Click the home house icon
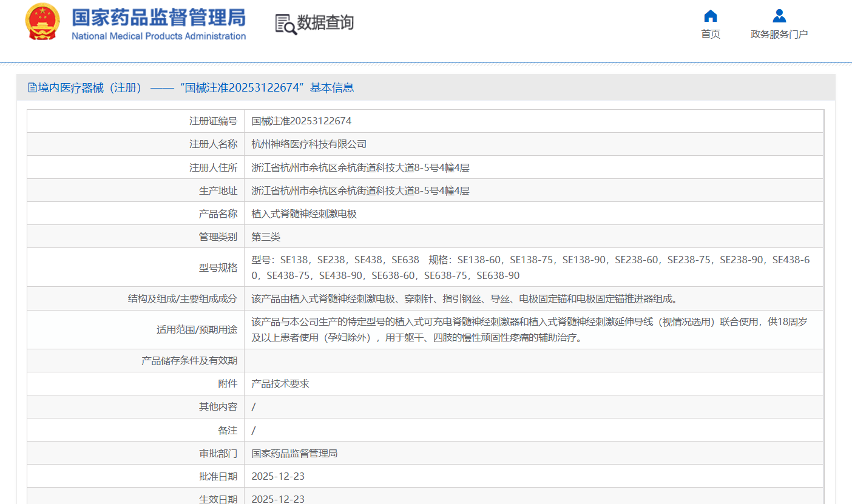Image resolution: width=852 pixels, height=504 pixels. (x=710, y=16)
